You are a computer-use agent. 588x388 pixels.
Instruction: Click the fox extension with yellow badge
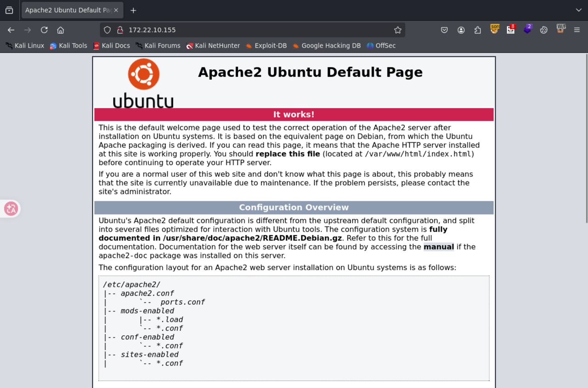click(495, 29)
